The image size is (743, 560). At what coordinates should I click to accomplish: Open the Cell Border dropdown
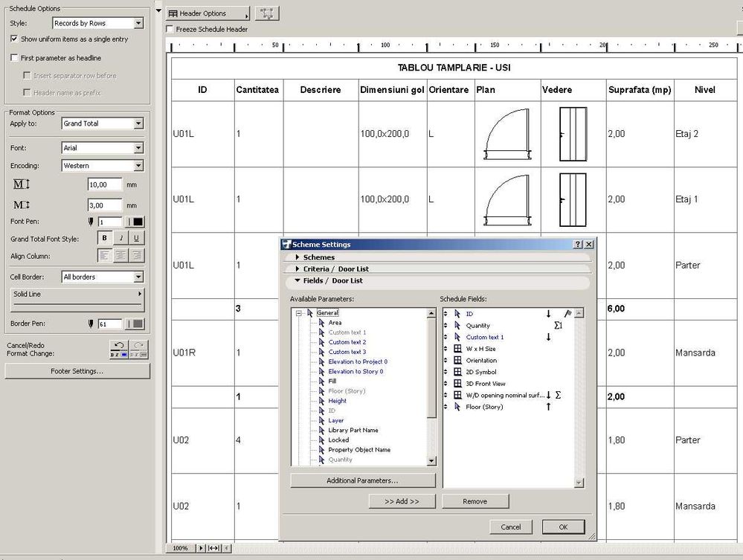pos(138,277)
